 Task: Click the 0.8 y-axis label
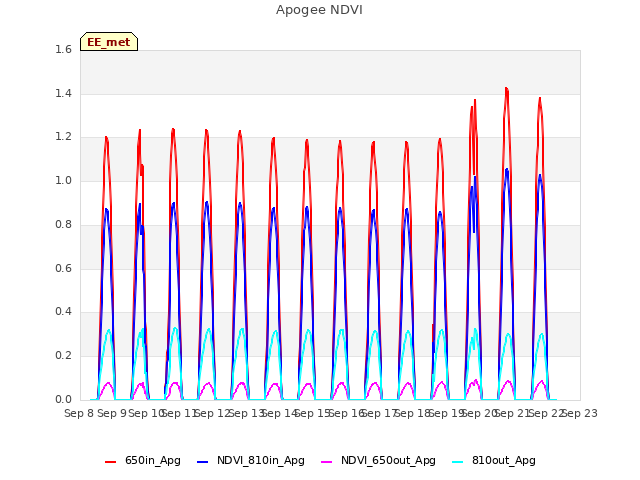click(x=63, y=224)
